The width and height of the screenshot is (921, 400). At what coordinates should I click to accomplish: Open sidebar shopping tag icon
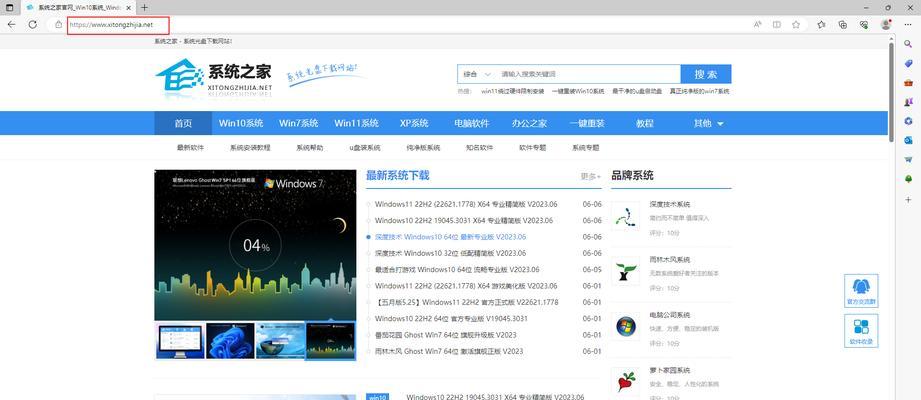coord(908,63)
